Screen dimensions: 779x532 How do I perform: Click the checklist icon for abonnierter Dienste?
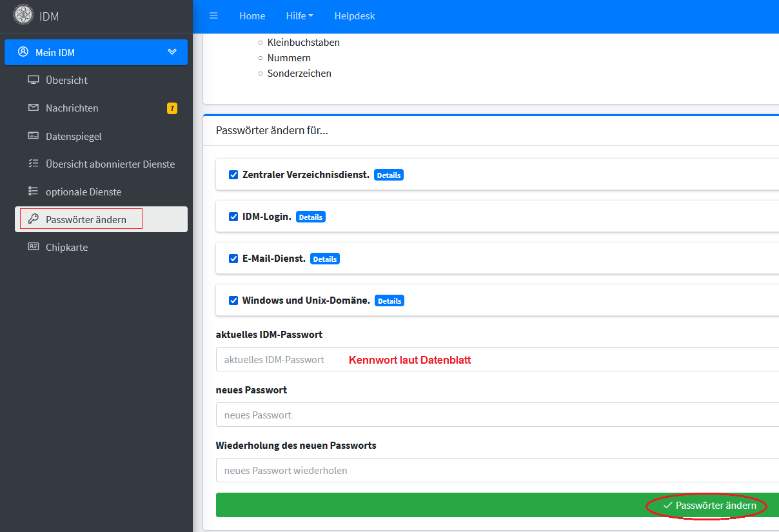point(34,164)
